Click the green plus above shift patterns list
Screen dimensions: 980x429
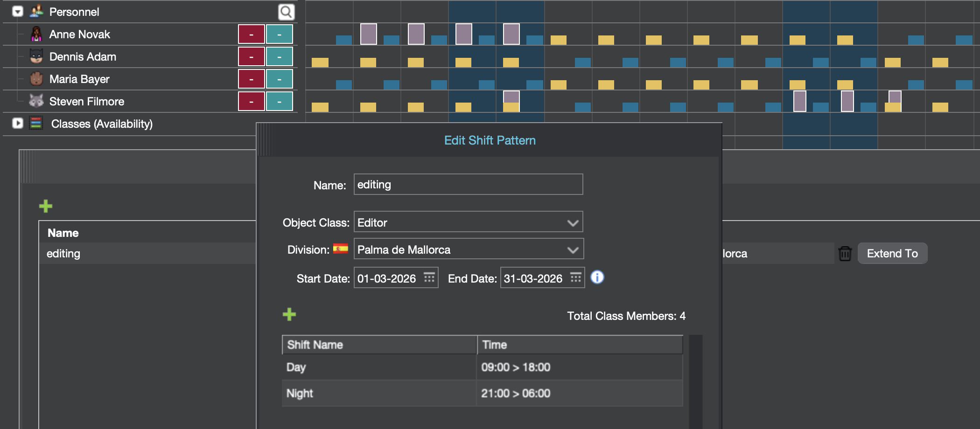click(46, 206)
